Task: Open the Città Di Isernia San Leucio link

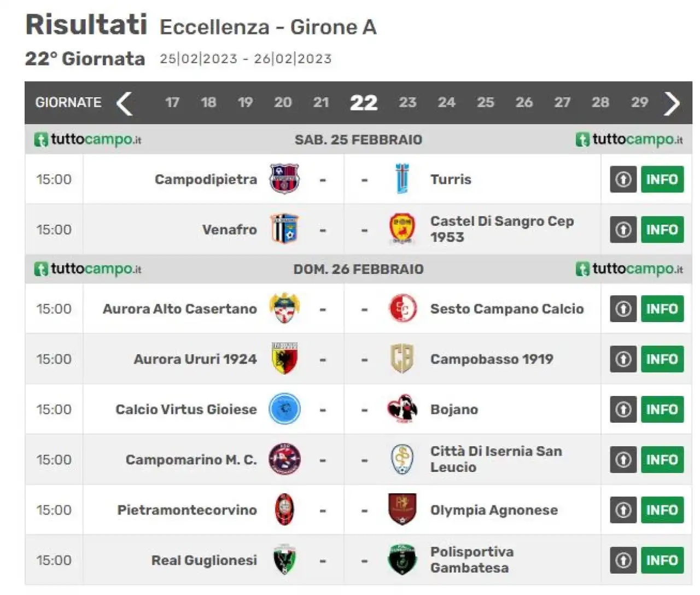Action: tap(496, 459)
